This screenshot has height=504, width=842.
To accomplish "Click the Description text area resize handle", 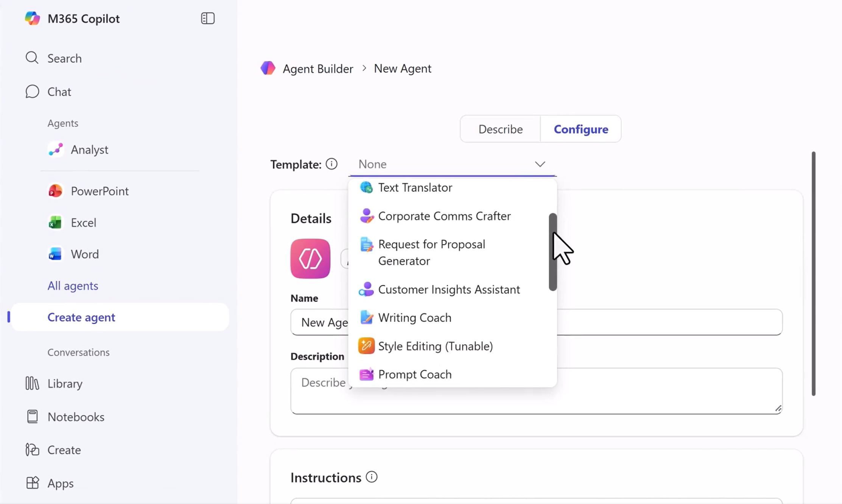I will pos(778,409).
